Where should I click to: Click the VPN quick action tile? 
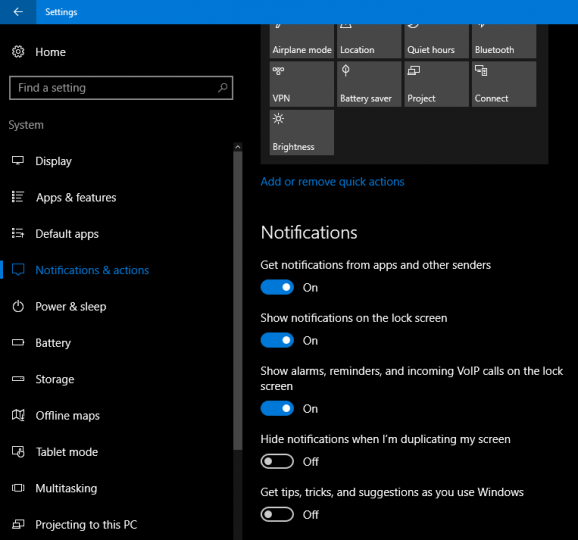(x=302, y=84)
